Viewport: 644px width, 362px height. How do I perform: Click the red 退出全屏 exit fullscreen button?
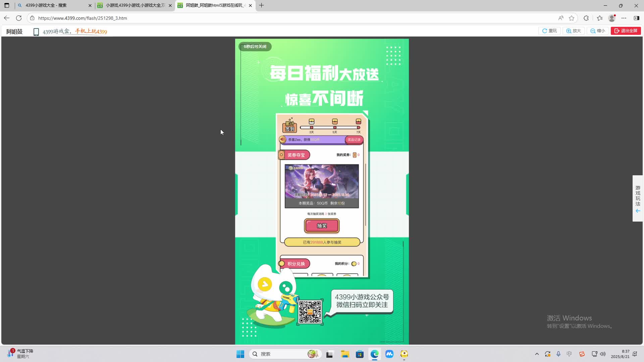[626, 31]
